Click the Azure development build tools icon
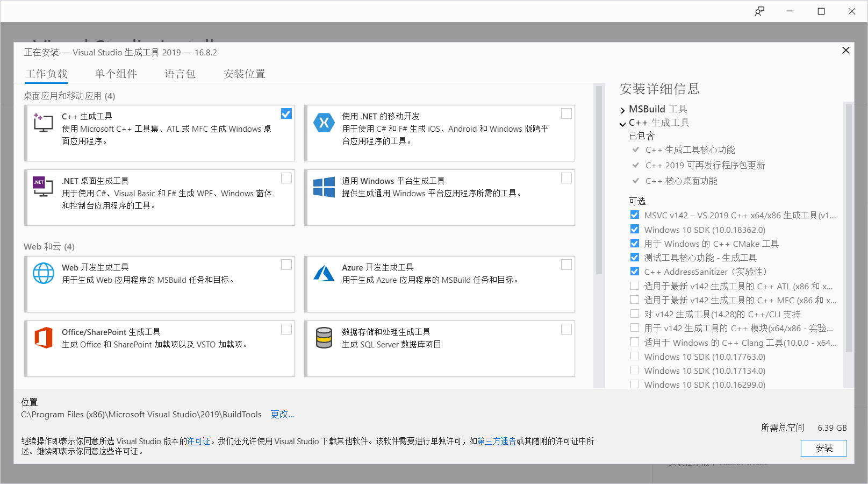This screenshot has width=868, height=484. click(324, 273)
